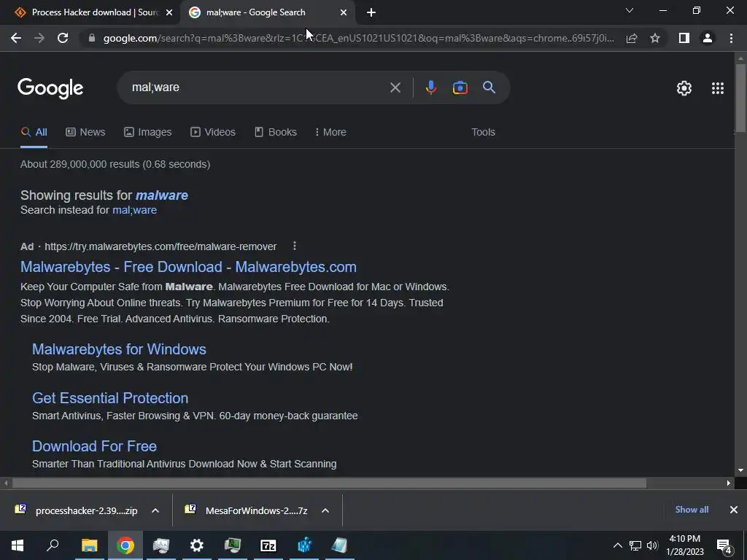Expand options for MesaForWindows 7z download

coord(325,510)
